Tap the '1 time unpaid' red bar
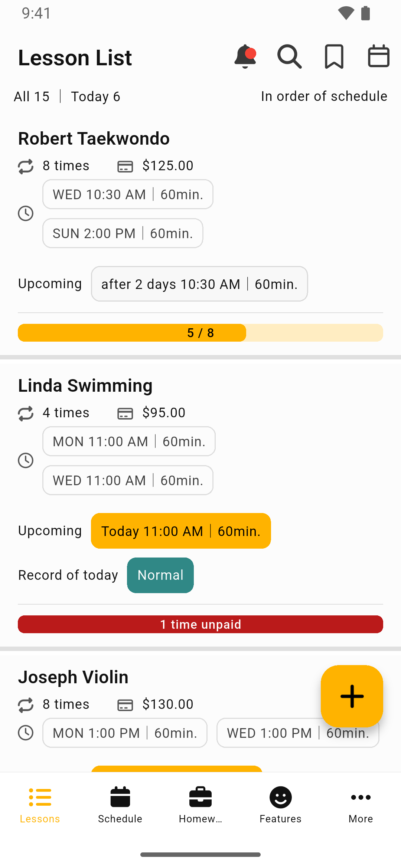Screen dimensions: 401x868 point(200,624)
